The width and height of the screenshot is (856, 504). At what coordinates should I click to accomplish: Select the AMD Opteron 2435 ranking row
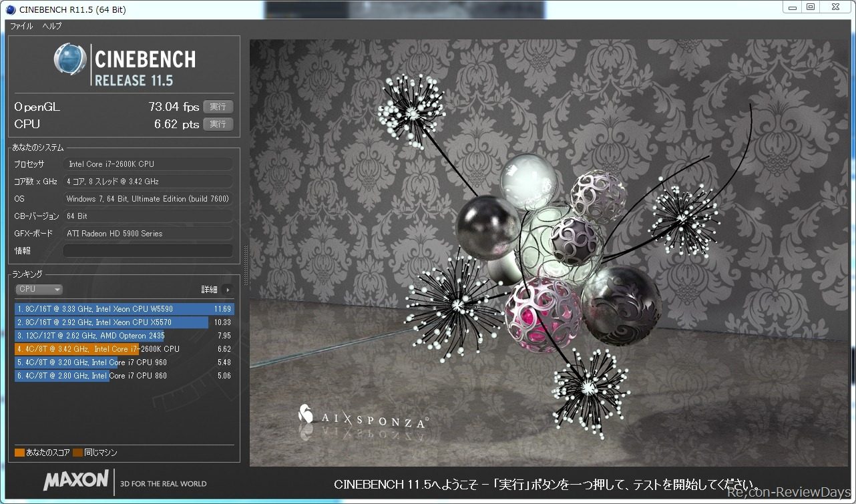(124, 336)
